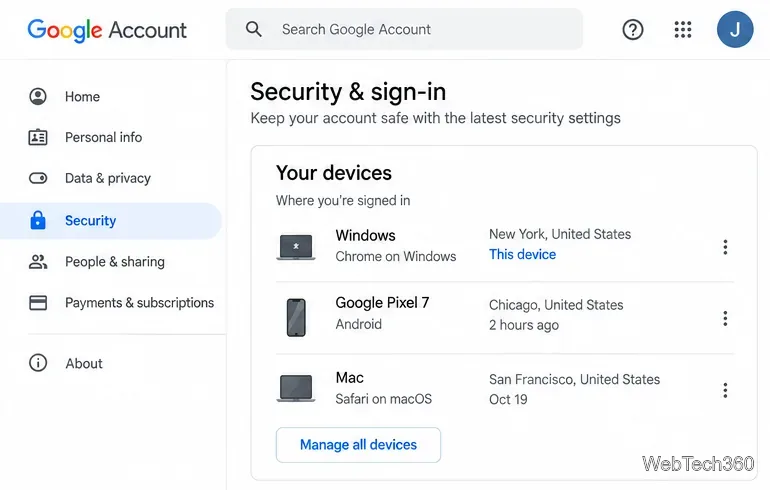Open more options for Mac device
This screenshot has height=490, width=770.
pos(725,390)
